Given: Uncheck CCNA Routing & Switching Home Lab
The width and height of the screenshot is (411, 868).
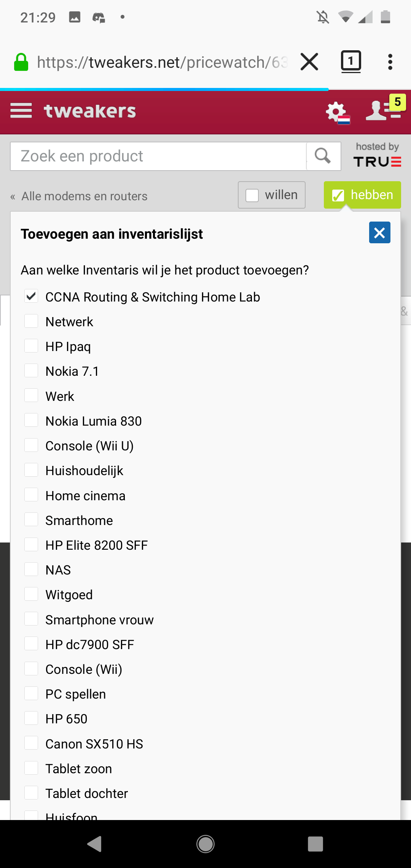Looking at the screenshot, I should [31, 296].
